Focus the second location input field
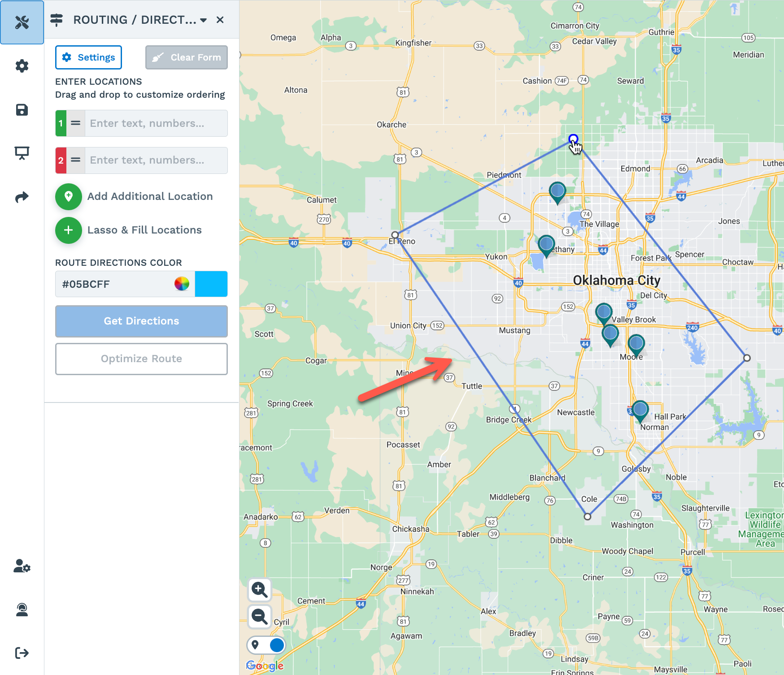This screenshot has width=784, height=675. click(x=156, y=160)
